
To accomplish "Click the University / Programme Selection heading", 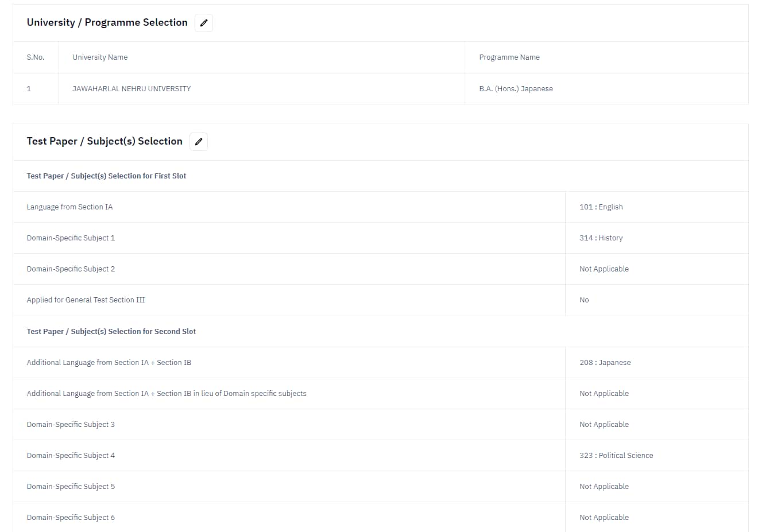I will point(107,22).
